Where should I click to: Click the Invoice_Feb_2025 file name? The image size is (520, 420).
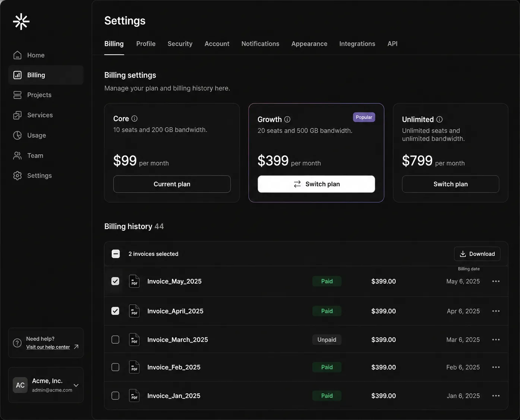tap(174, 367)
